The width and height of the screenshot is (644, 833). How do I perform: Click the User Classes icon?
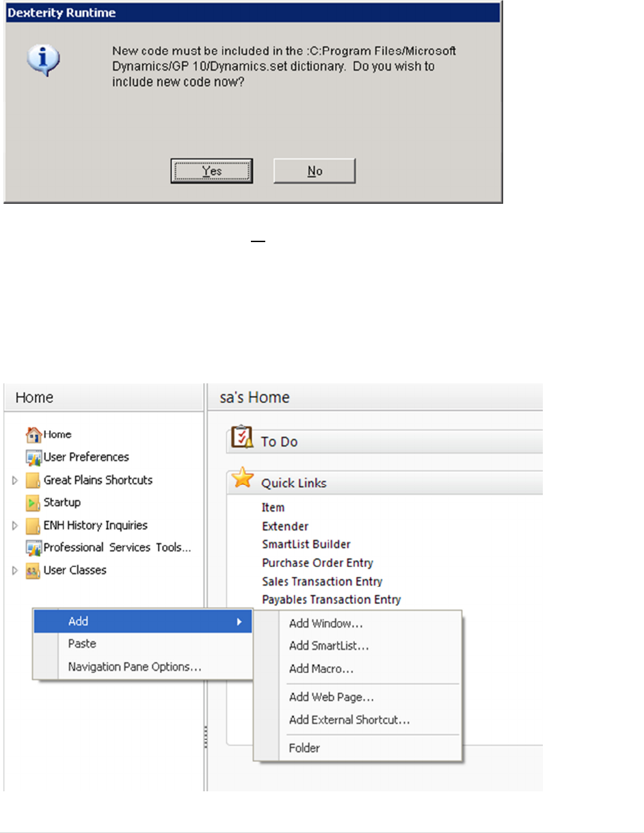click(x=34, y=570)
